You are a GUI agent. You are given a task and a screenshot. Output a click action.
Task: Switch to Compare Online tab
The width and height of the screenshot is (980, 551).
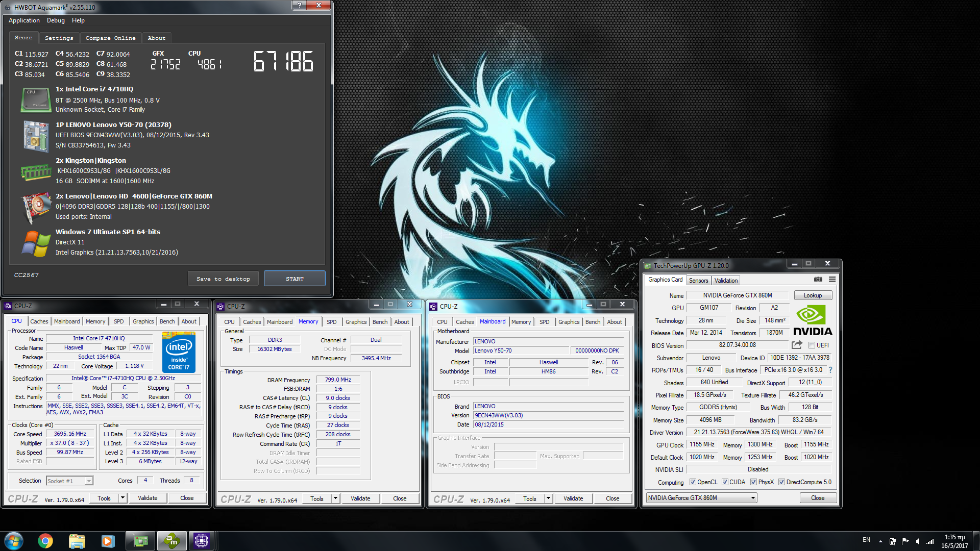pyautogui.click(x=110, y=38)
